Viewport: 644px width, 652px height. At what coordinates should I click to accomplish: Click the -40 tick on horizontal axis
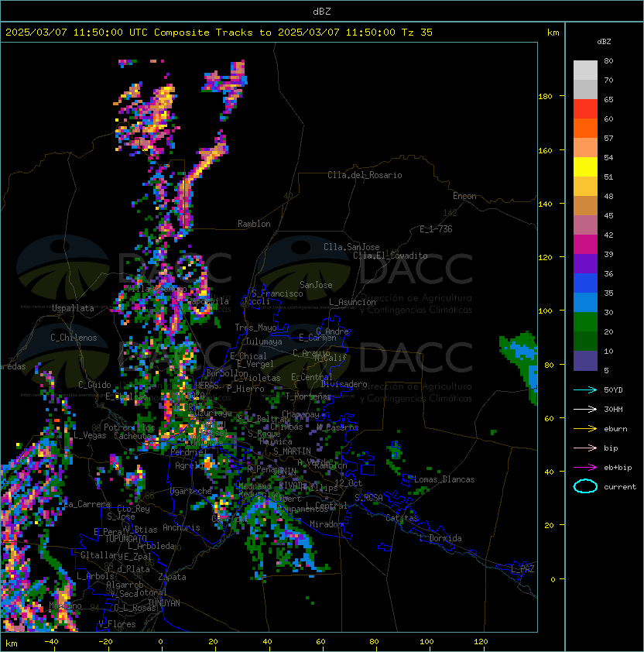coord(51,642)
